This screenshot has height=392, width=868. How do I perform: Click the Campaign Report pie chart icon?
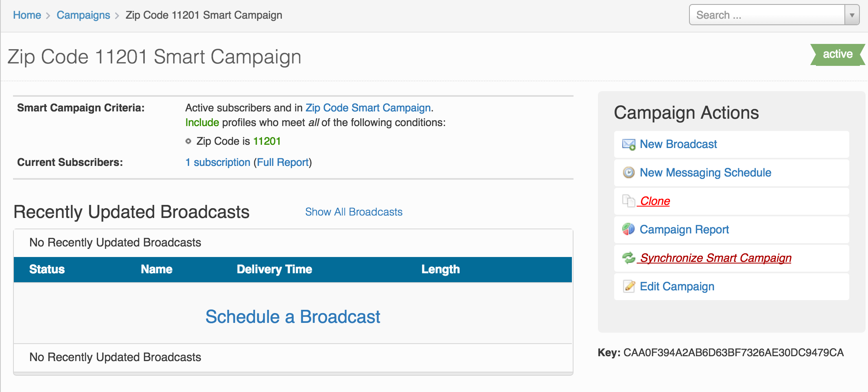[x=629, y=229]
